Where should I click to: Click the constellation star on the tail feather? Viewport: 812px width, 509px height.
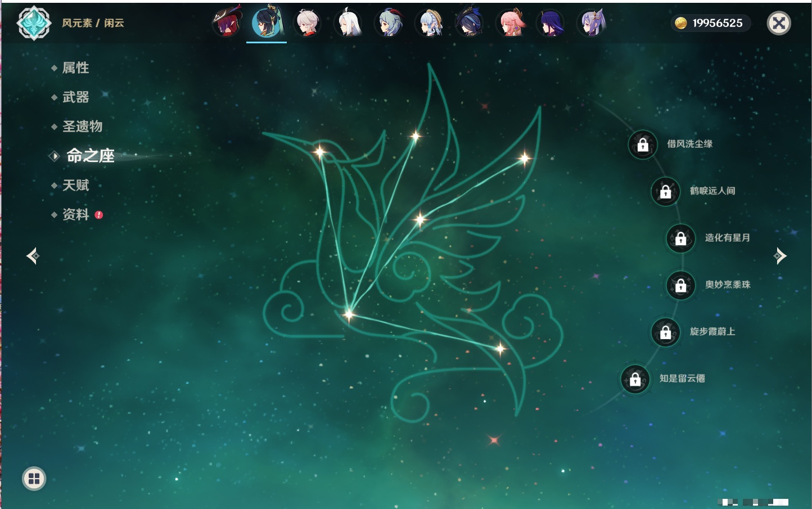[500, 349]
